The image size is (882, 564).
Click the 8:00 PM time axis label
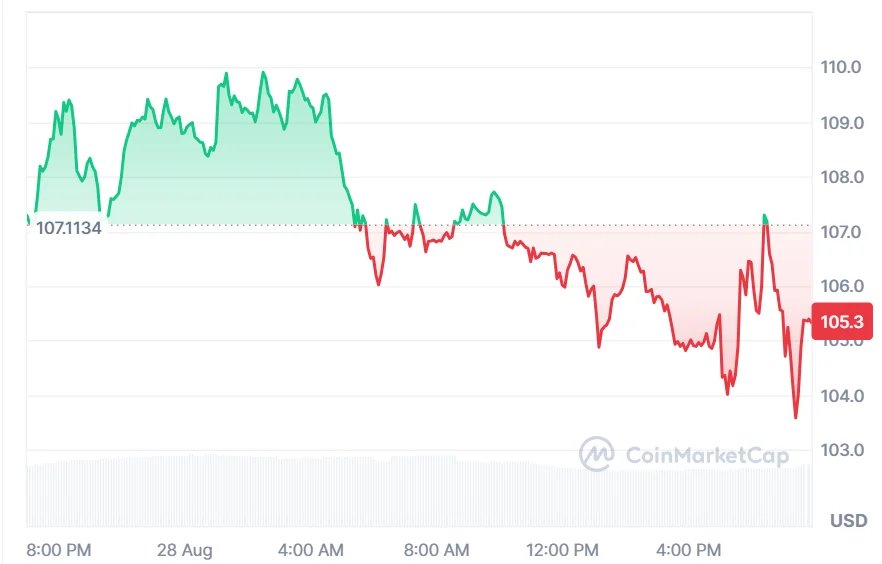58,550
